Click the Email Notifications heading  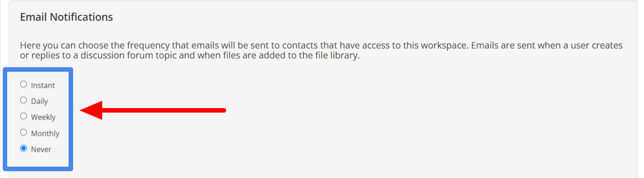tap(66, 17)
